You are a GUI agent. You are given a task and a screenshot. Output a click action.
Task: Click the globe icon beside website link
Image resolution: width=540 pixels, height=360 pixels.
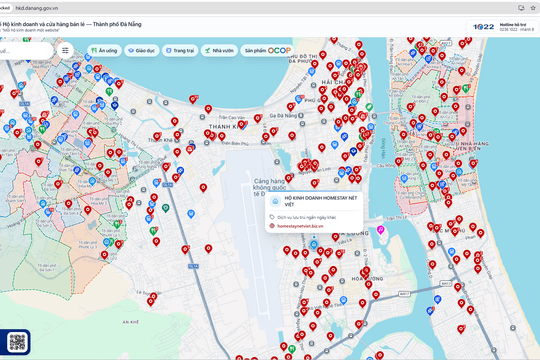272,226
